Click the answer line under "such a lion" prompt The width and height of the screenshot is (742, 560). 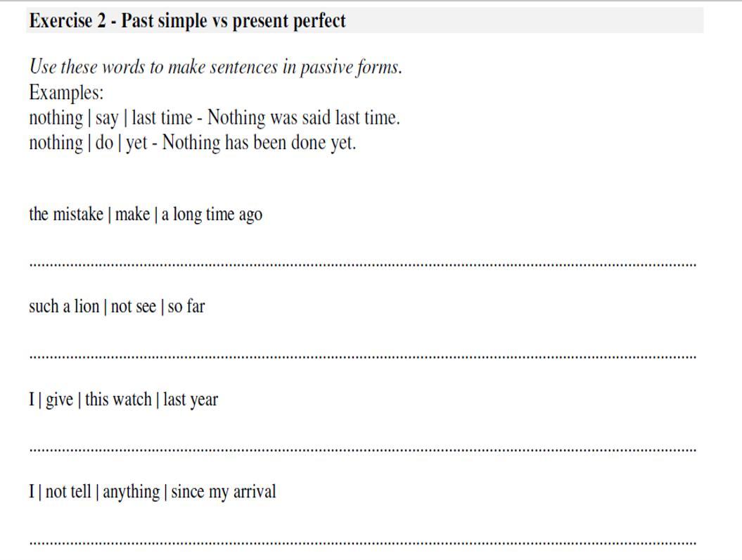tap(362, 357)
